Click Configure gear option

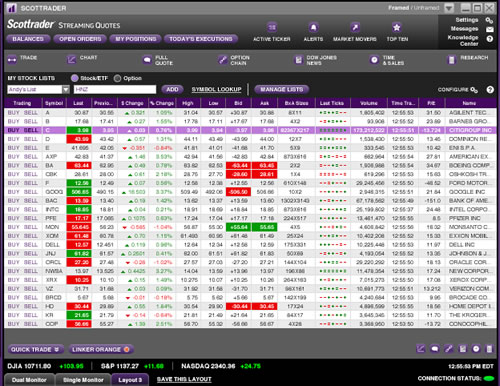(x=457, y=90)
